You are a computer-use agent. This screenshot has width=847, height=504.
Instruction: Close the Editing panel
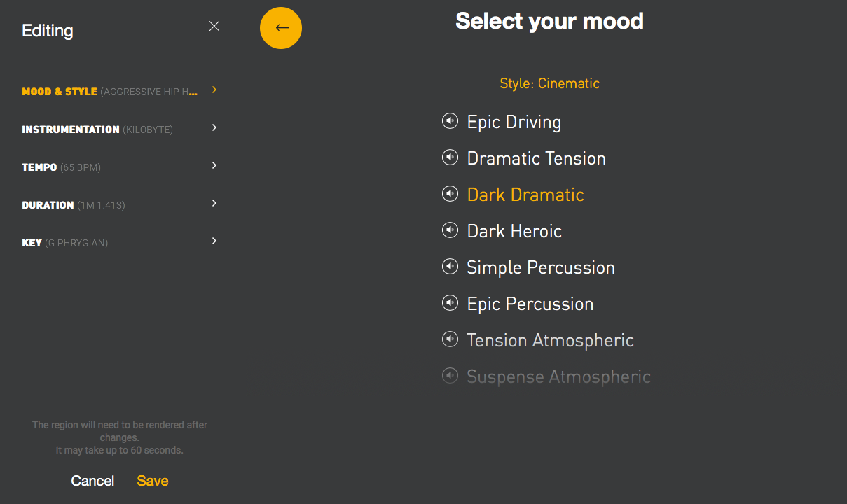pyautogui.click(x=214, y=27)
